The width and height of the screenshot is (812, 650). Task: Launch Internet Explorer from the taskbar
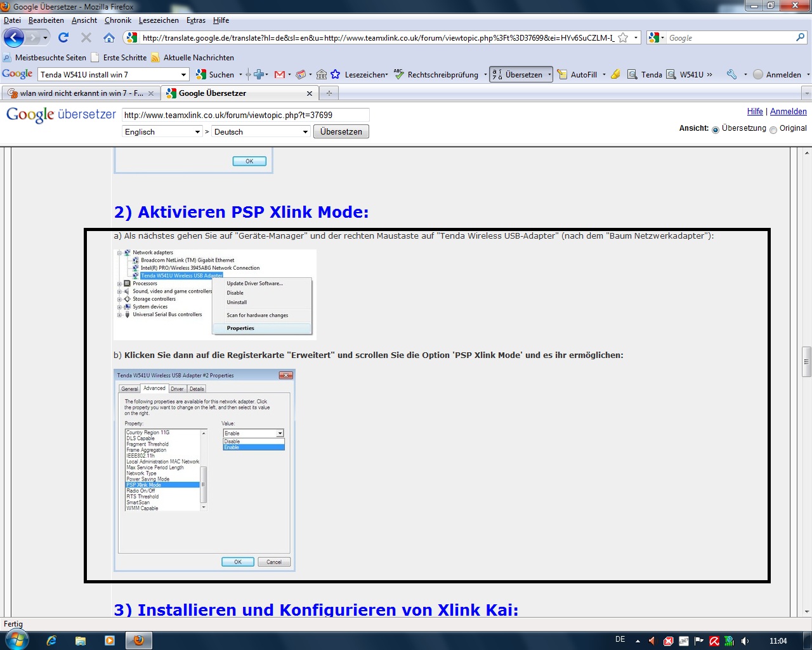click(x=51, y=640)
